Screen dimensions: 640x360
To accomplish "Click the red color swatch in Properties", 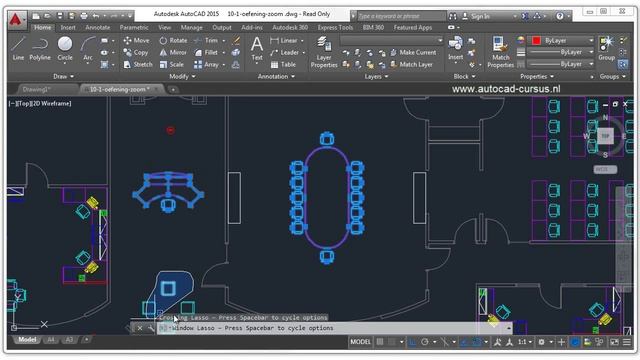I will (x=536, y=40).
